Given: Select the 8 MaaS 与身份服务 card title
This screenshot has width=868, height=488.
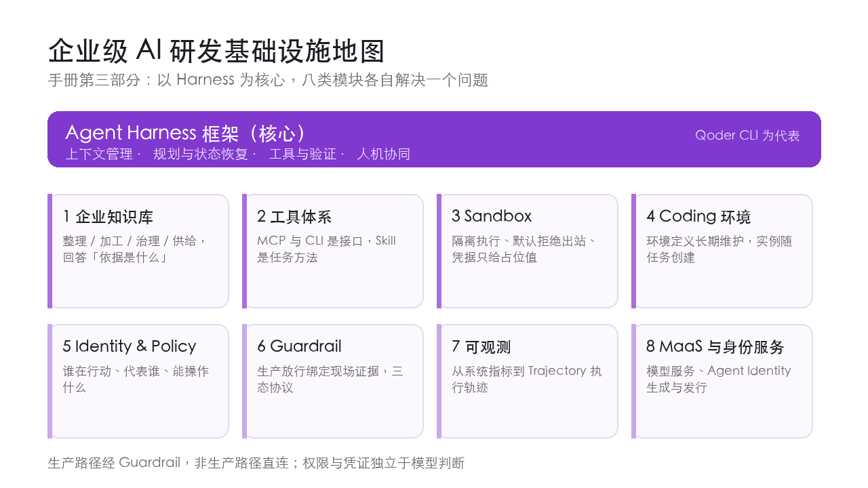Looking at the screenshot, I should pyautogui.click(x=715, y=347).
